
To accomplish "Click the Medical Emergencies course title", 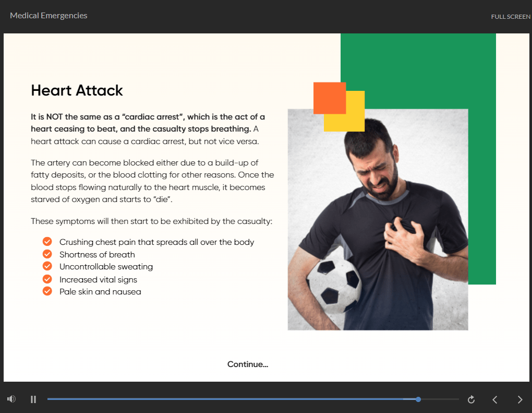I will click(49, 16).
